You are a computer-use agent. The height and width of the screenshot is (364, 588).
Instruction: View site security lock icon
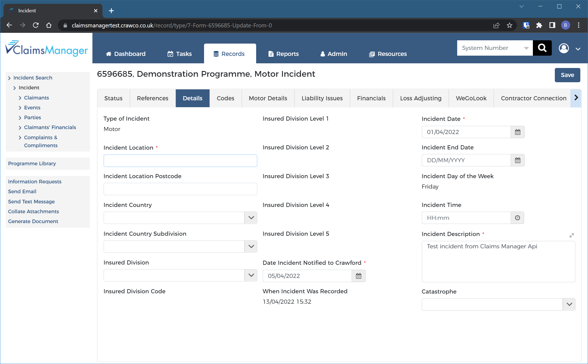coord(65,25)
